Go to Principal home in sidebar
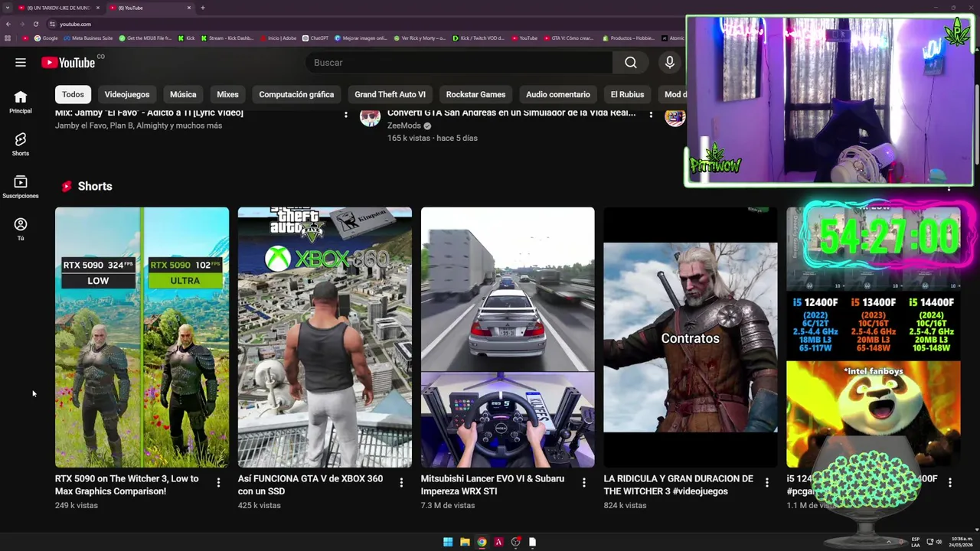This screenshot has height=551, width=980. coord(21,102)
